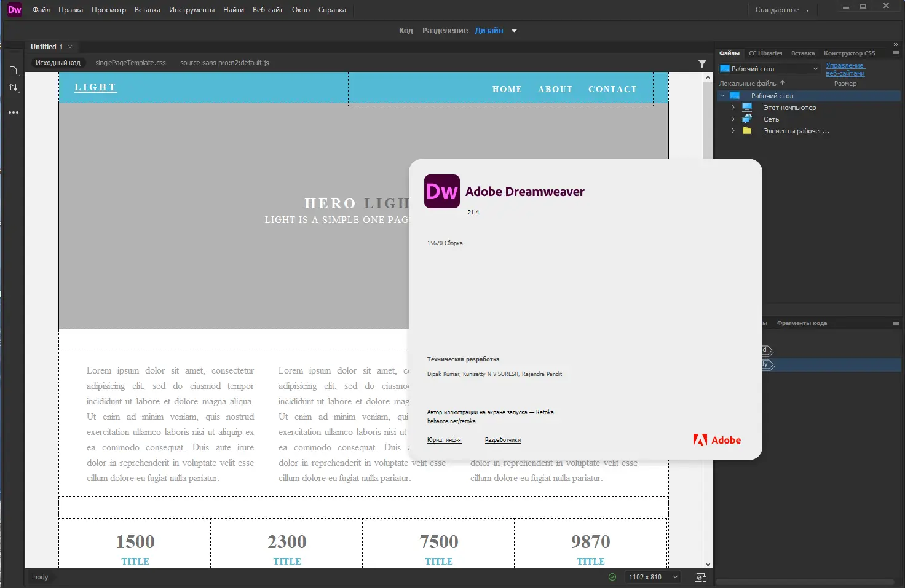
Task: Click the Adobe logo in About dialog
Action: click(x=717, y=440)
